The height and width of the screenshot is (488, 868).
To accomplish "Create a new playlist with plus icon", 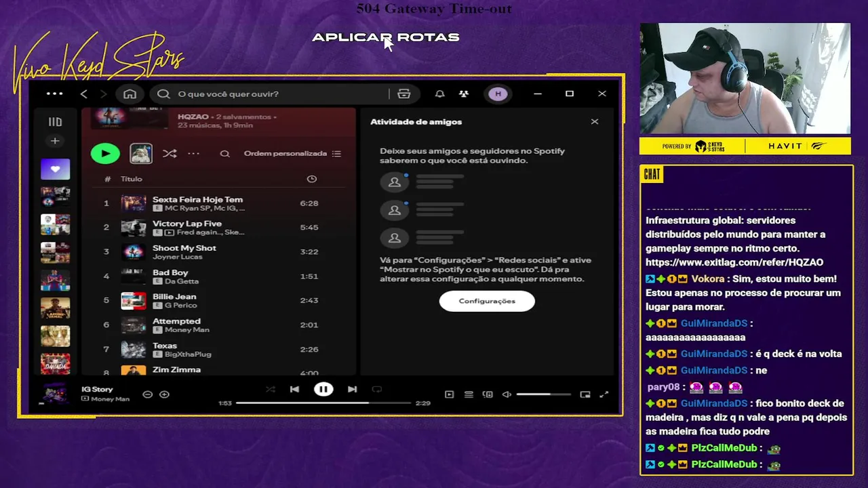I will [x=55, y=141].
